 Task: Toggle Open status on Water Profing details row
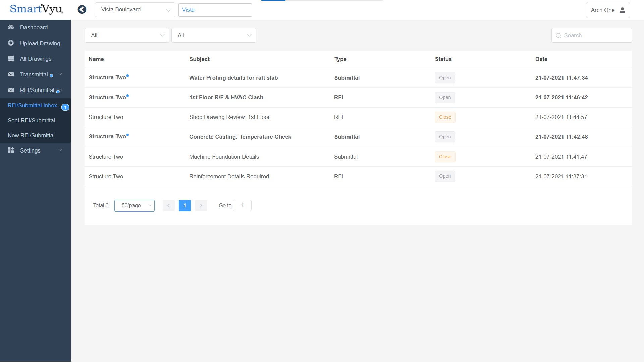444,78
